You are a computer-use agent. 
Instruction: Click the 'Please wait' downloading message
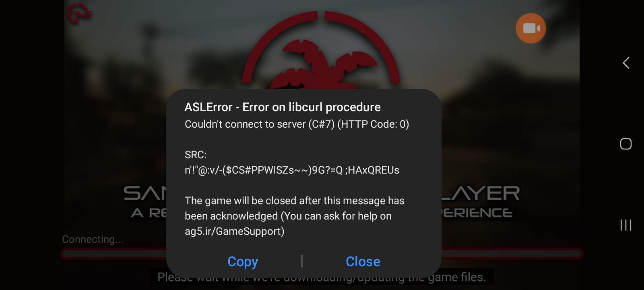point(322,278)
